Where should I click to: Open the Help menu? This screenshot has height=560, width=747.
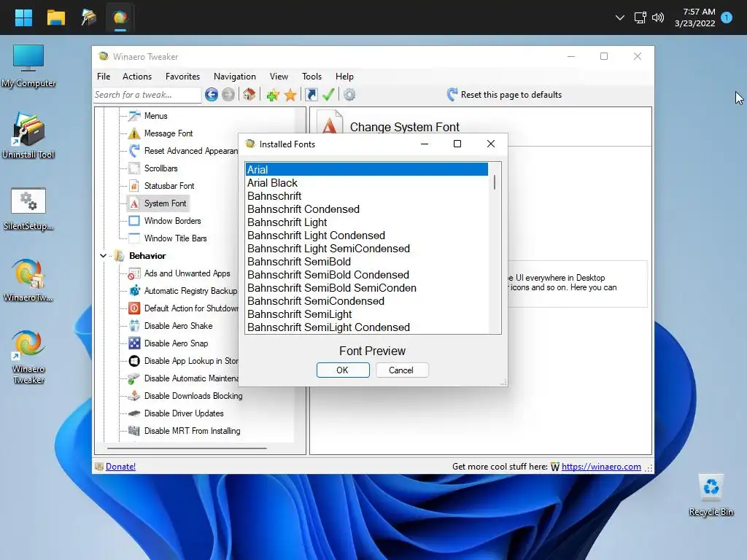click(x=344, y=76)
